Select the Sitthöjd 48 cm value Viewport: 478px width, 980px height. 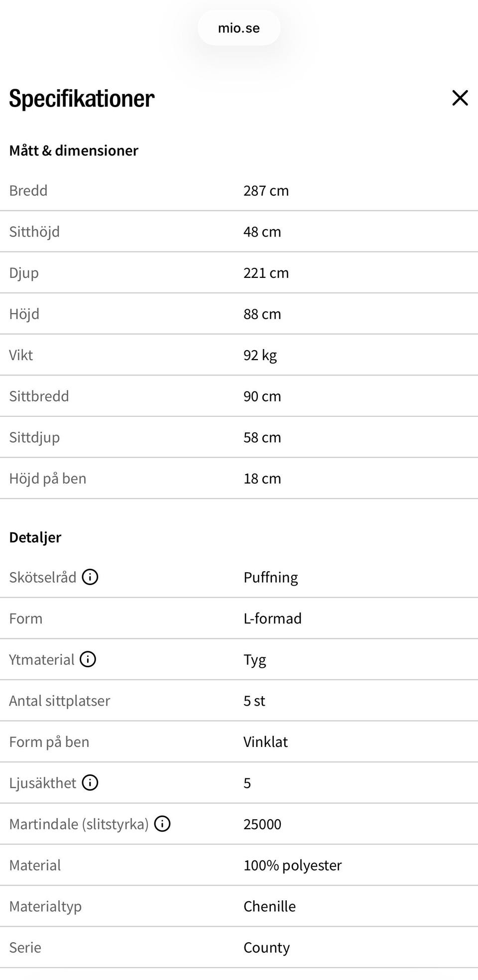[x=262, y=232]
